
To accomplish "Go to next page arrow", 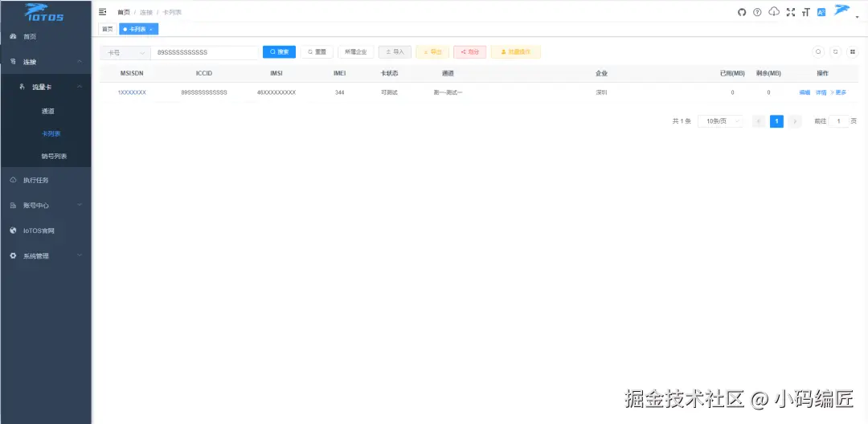I will (x=795, y=121).
